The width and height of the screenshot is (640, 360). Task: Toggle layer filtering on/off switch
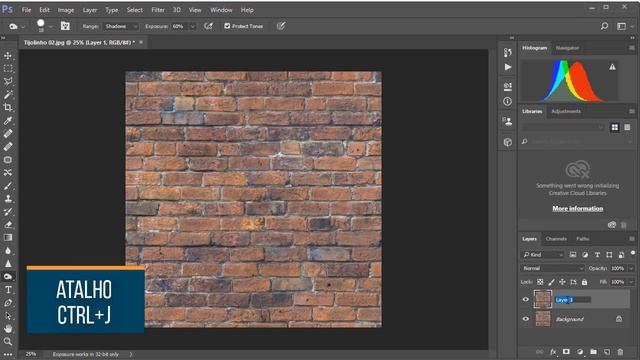633,253
